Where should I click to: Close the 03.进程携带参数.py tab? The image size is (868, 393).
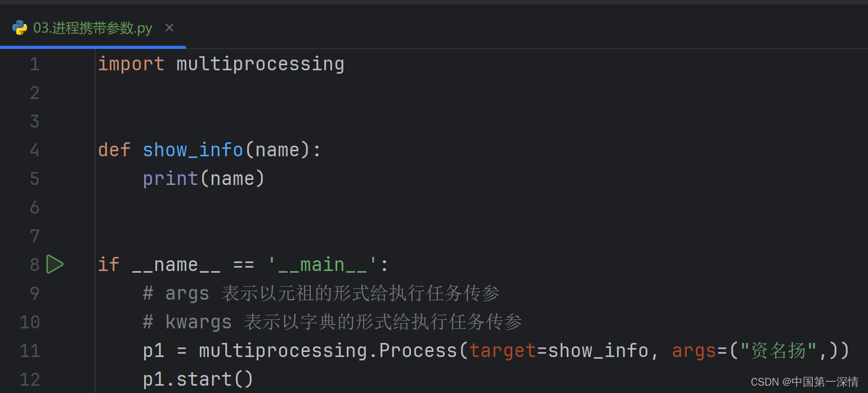pos(169,27)
